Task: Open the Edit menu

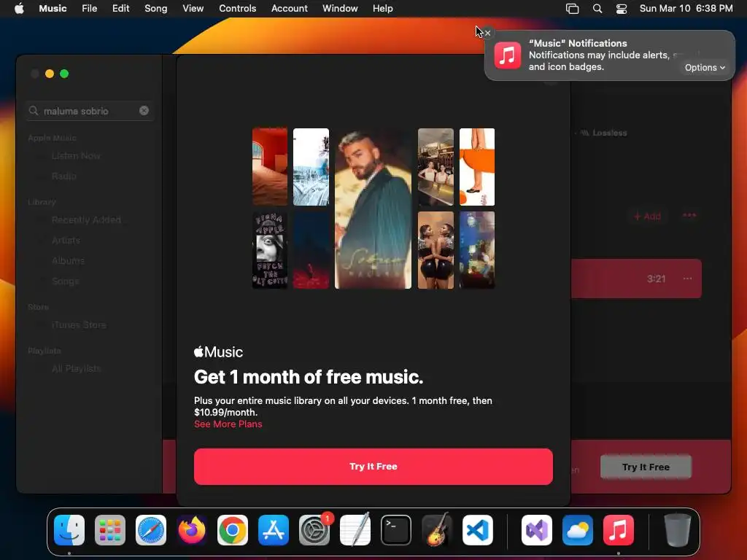Action: click(x=120, y=8)
